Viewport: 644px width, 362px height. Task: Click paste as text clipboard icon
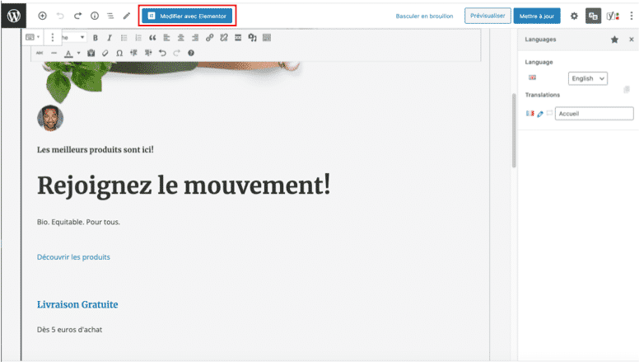91,53
